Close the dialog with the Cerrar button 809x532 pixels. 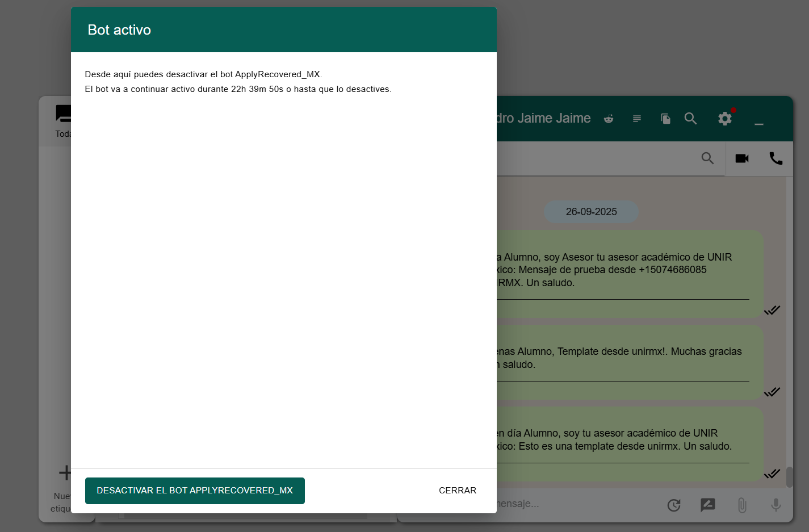[x=457, y=491]
